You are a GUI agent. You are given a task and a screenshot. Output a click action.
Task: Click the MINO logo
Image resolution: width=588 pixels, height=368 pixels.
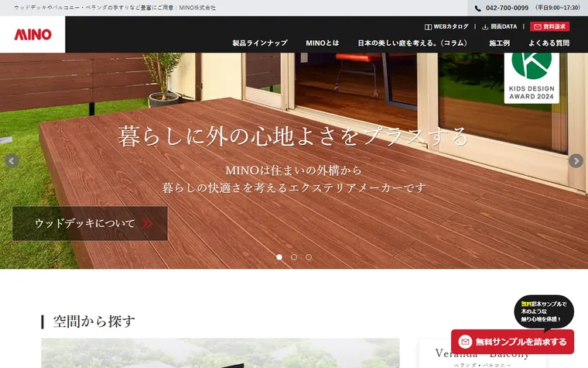click(x=32, y=35)
